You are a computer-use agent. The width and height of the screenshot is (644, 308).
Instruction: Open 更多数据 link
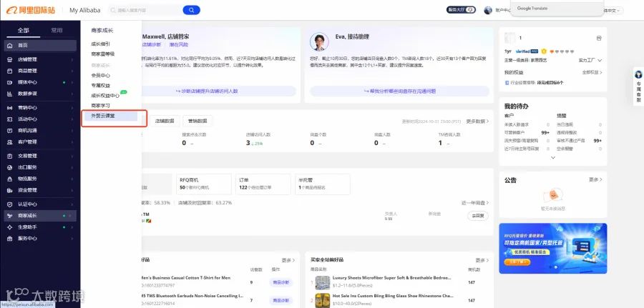point(477,121)
